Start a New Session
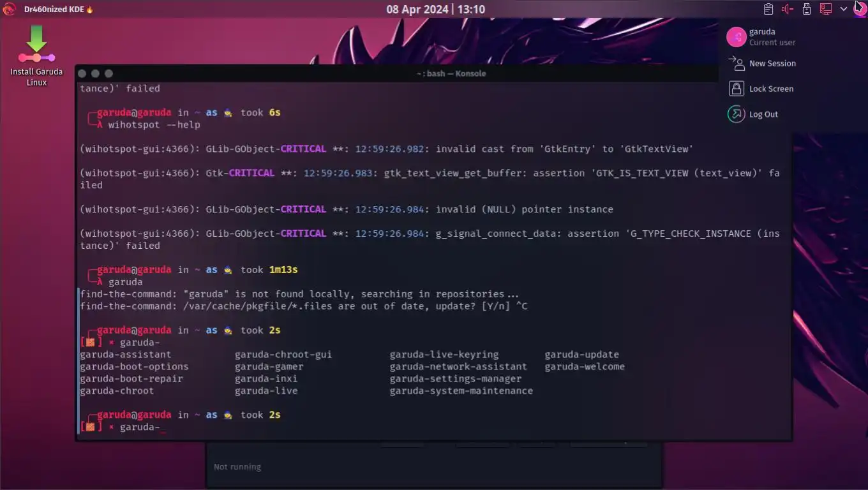 pyautogui.click(x=762, y=63)
